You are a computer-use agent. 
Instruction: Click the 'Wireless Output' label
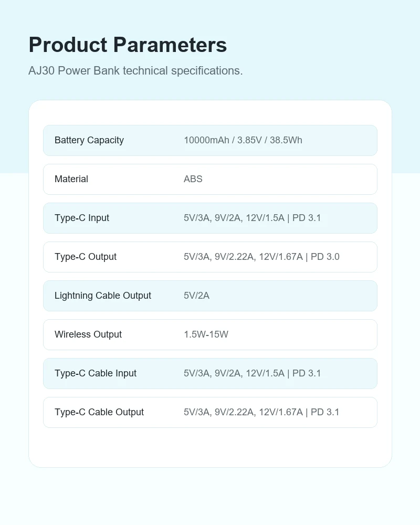[88, 334]
